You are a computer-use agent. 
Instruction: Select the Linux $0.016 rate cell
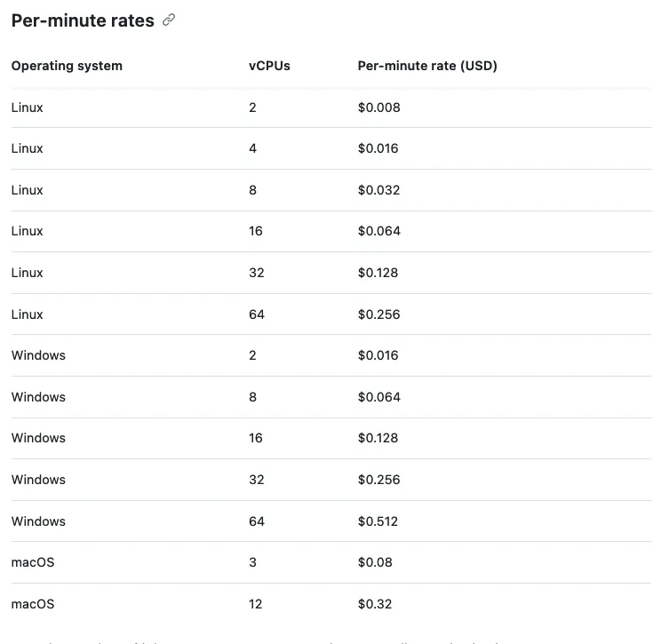(x=379, y=148)
